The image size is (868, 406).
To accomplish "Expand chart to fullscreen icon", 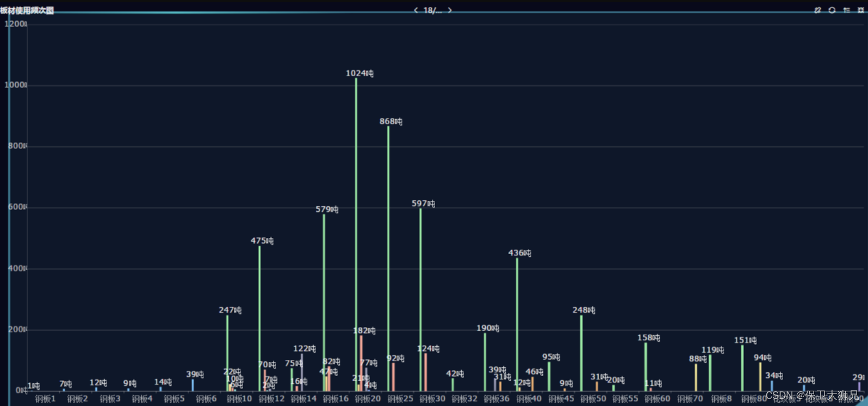I will pos(860,10).
